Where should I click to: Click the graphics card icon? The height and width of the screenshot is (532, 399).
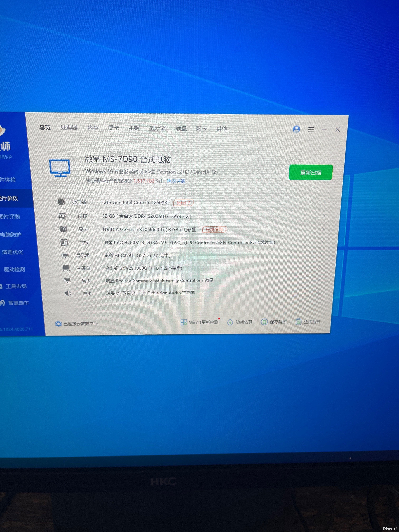[x=63, y=229]
